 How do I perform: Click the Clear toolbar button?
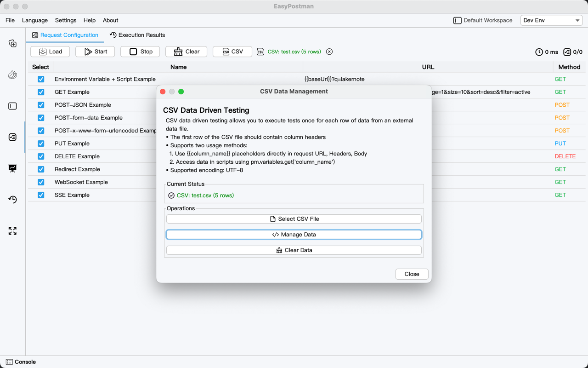[x=187, y=52]
